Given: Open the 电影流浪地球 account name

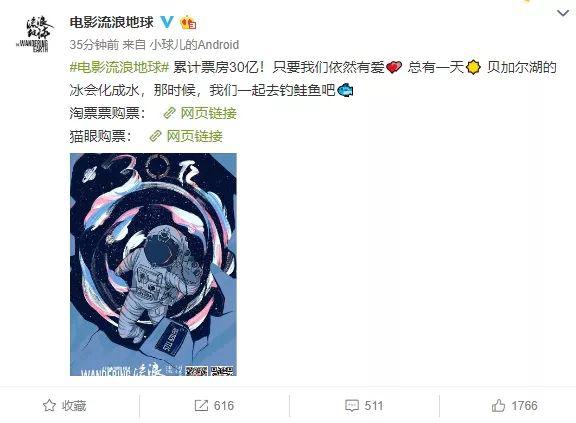Looking at the screenshot, I should click(112, 22).
